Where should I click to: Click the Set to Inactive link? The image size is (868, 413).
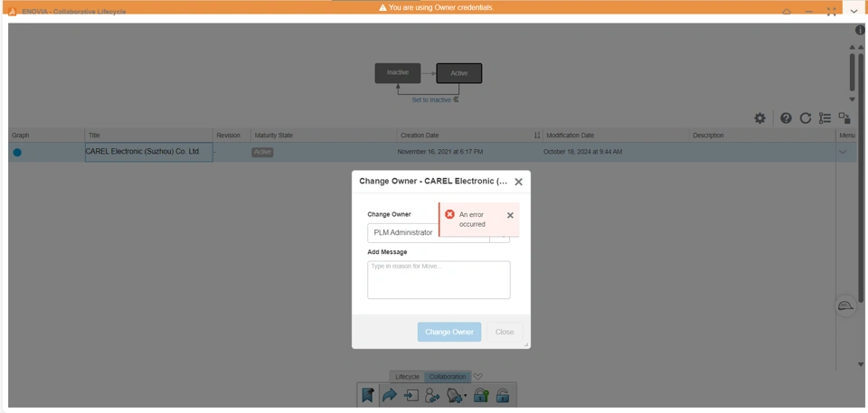[431, 99]
